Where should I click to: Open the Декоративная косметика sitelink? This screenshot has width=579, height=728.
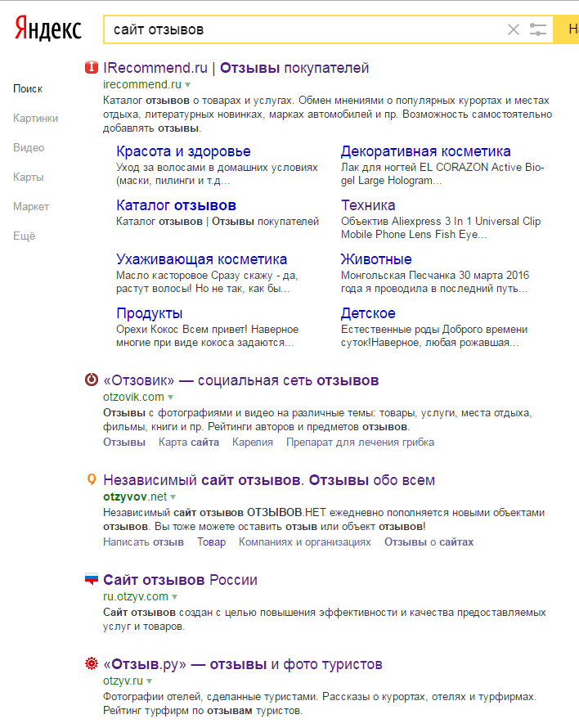(426, 151)
